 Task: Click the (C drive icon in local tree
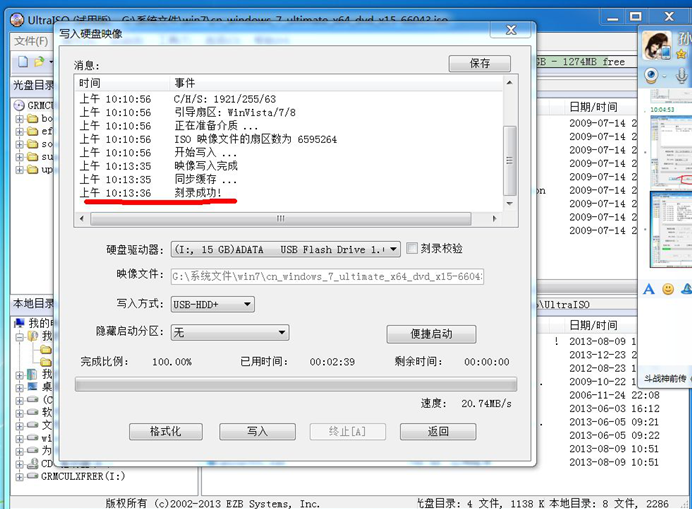point(32,400)
